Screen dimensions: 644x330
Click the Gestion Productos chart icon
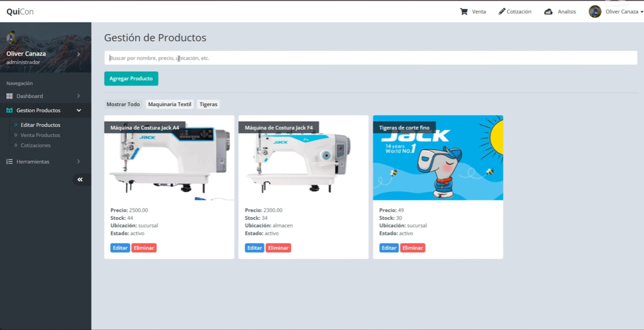pos(9,110)
